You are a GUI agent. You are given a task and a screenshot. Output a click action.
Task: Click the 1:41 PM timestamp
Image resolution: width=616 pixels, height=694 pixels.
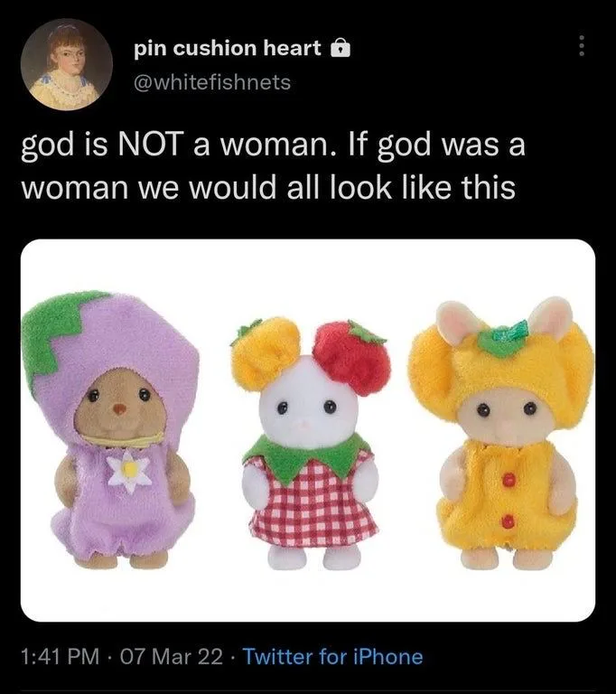[61, 656]
